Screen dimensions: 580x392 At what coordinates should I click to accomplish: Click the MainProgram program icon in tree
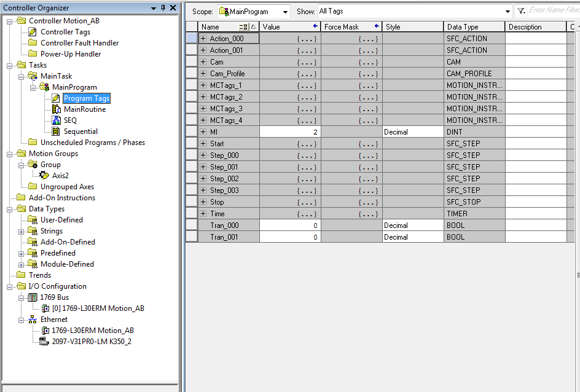[x=44, y=87]
